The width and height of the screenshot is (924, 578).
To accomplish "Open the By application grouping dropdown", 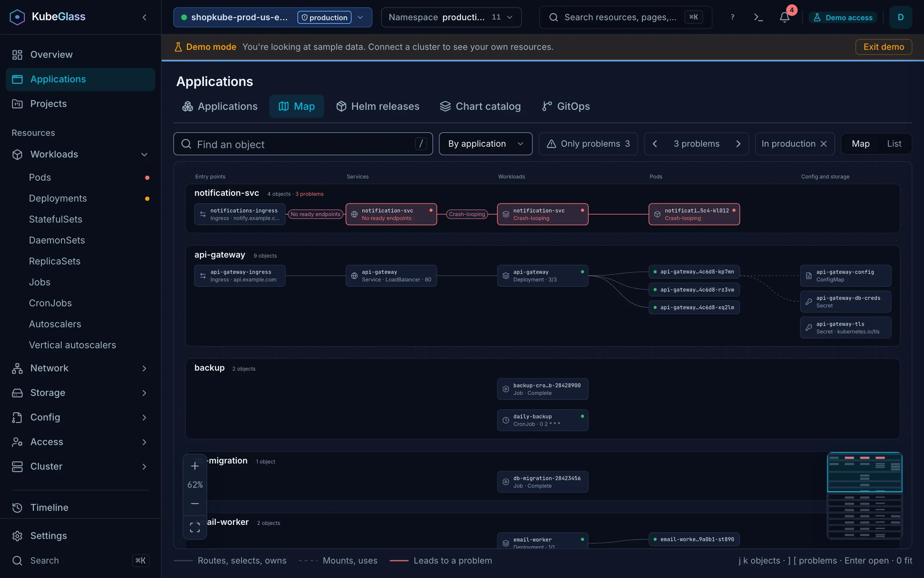I will point(485,144).
